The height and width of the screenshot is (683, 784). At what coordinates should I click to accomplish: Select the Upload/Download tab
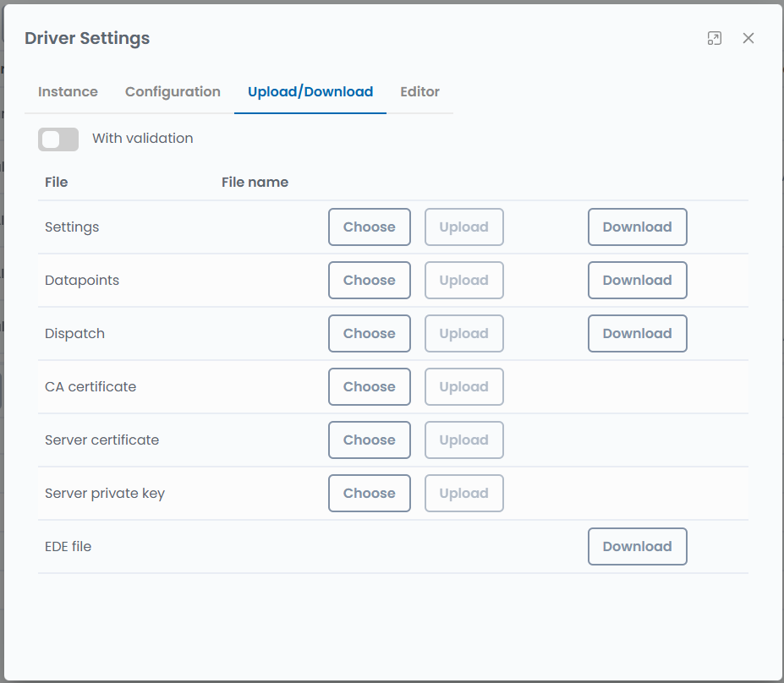click(x=310, y=92)
